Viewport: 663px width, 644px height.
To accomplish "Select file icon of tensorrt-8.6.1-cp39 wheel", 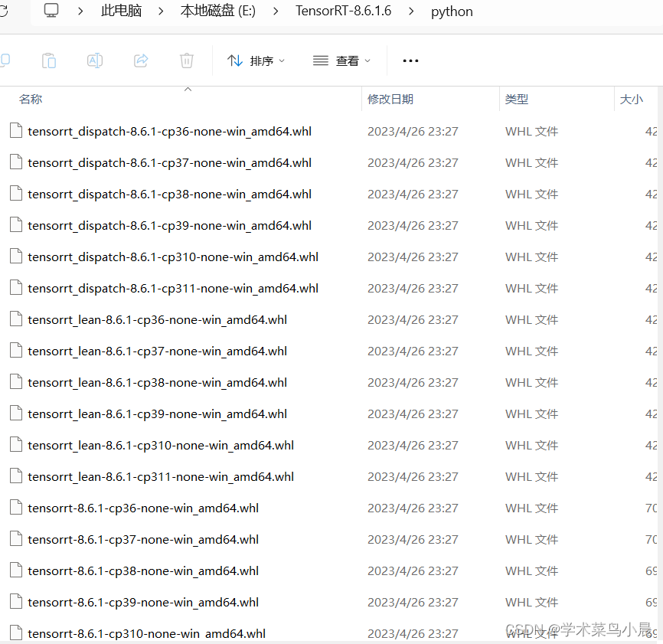I will (x=16, y=601).
